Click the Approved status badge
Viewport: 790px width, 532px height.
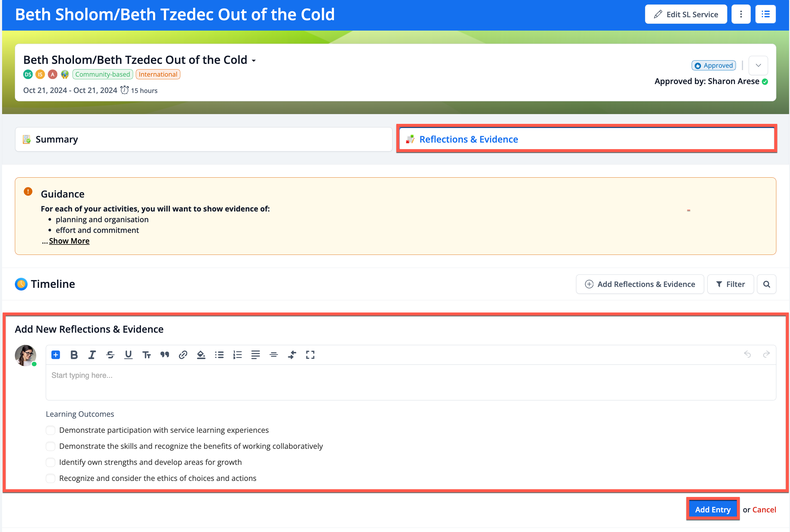(x=713, y=65)
